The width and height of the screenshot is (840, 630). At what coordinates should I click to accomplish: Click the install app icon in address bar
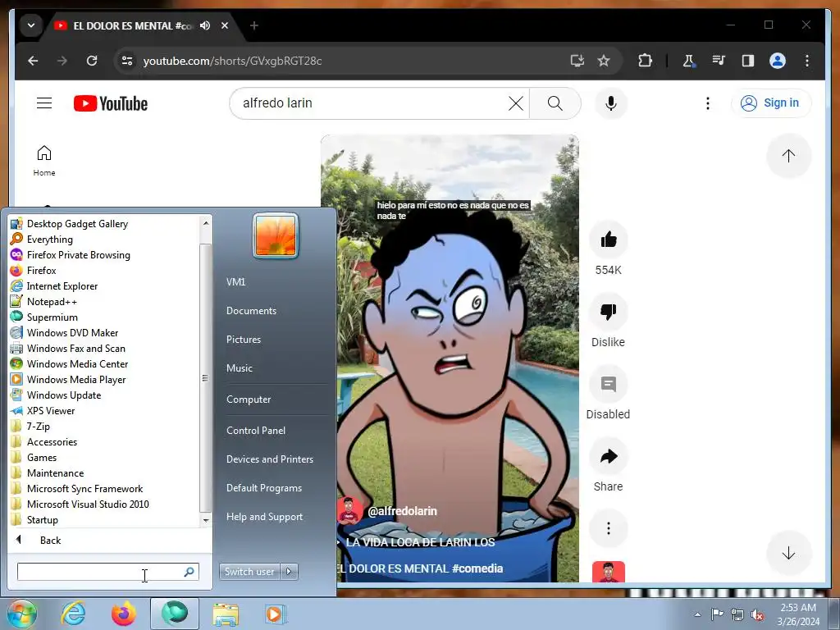[577, 61]
